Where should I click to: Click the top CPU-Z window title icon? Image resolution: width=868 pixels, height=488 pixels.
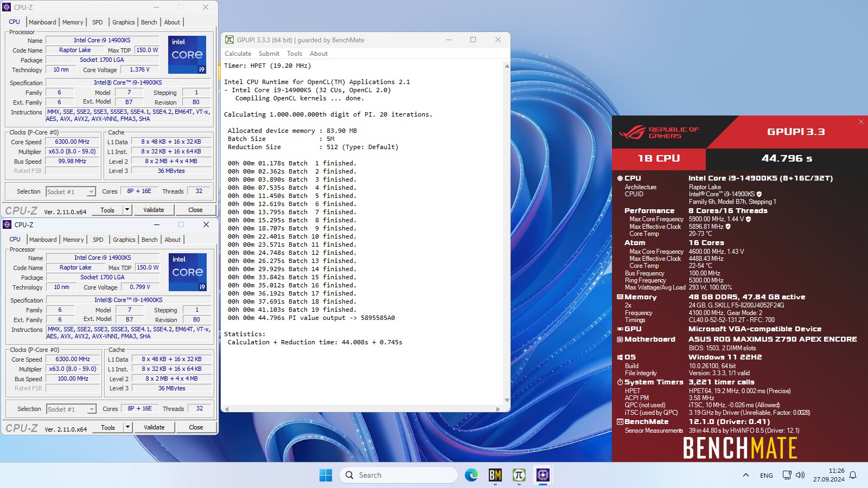tap(7, 7)
